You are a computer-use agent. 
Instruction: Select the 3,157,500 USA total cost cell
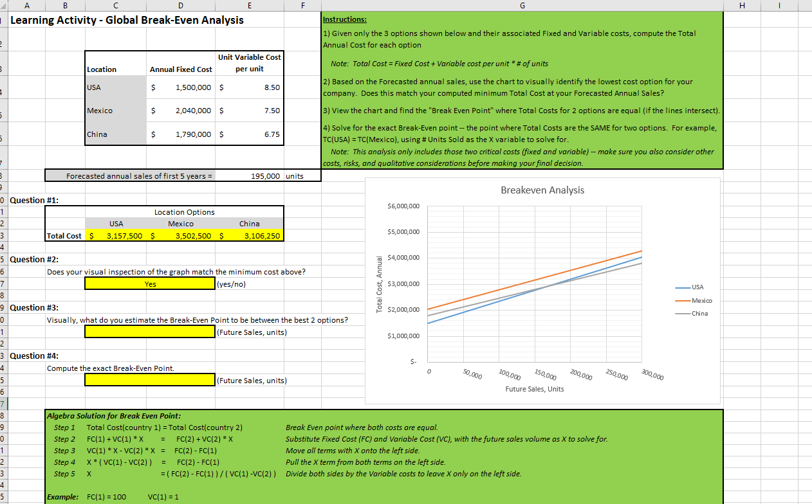point(116,236)
